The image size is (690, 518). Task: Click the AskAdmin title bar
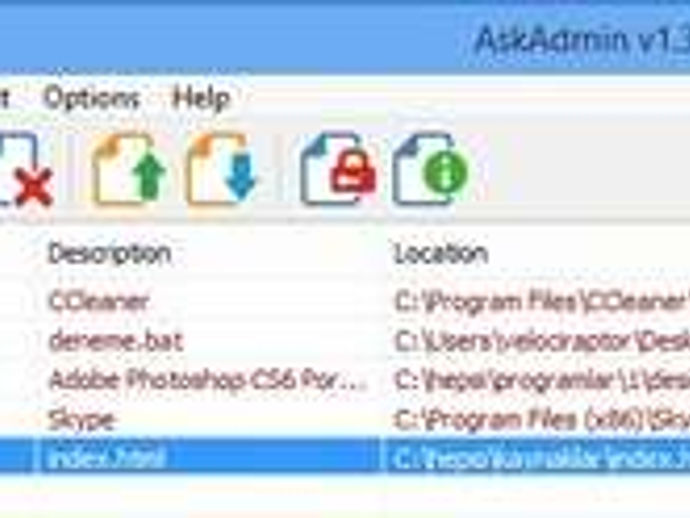(x=345, y=37)
